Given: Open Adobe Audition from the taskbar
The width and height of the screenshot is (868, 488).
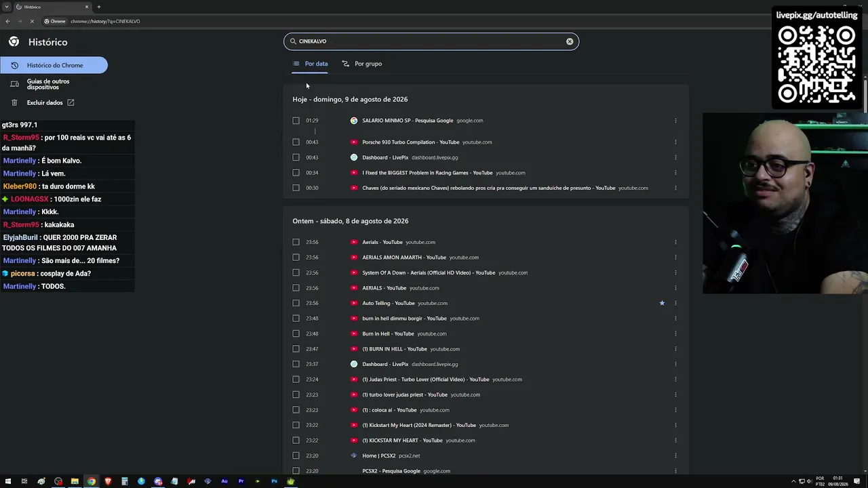Looking at the screenshot, I should [x=224, y=481].
